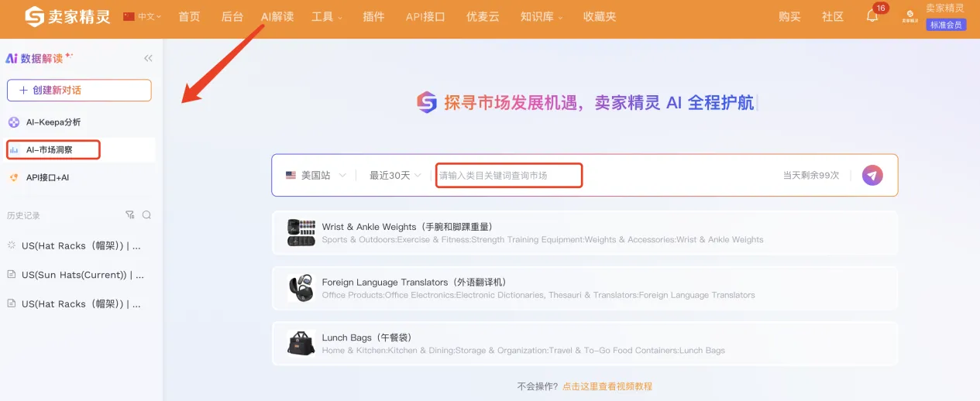This screenshot has height=401, width=980.
Task: Open notifications bell with 16 badge
Action: click(873, 15)
